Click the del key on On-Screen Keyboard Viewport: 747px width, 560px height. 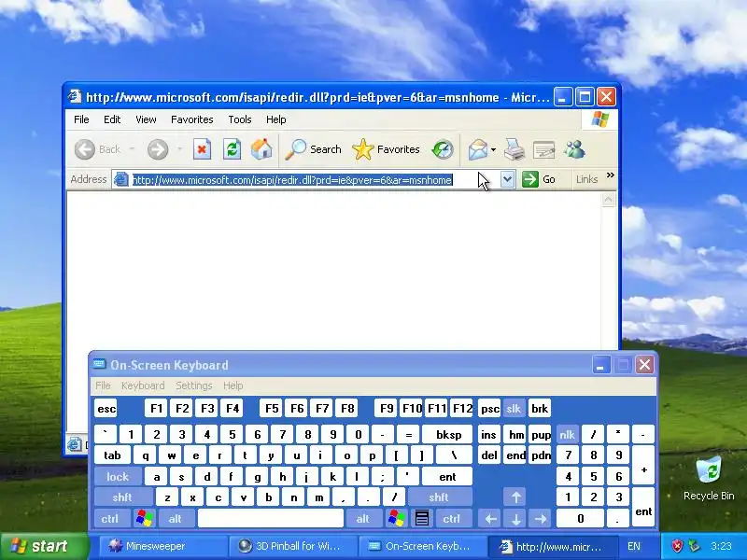click(x=488, y=455)
